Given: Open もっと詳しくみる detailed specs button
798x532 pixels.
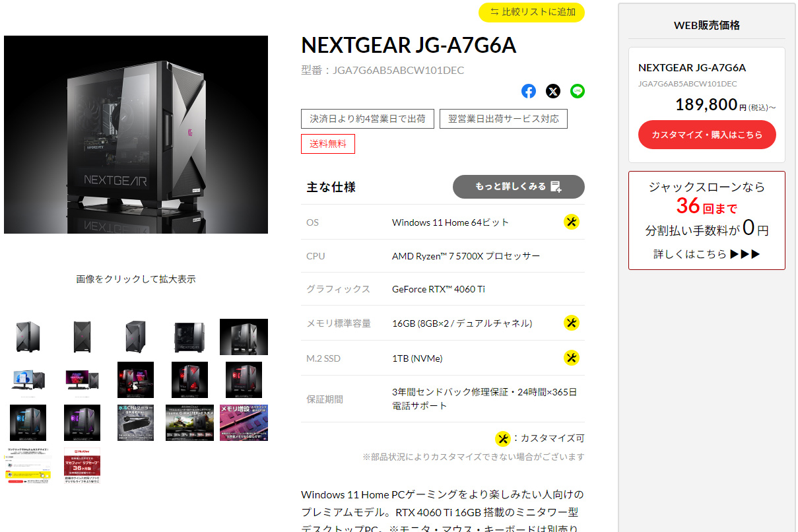Looking at the screenshot, I should 519,187.
